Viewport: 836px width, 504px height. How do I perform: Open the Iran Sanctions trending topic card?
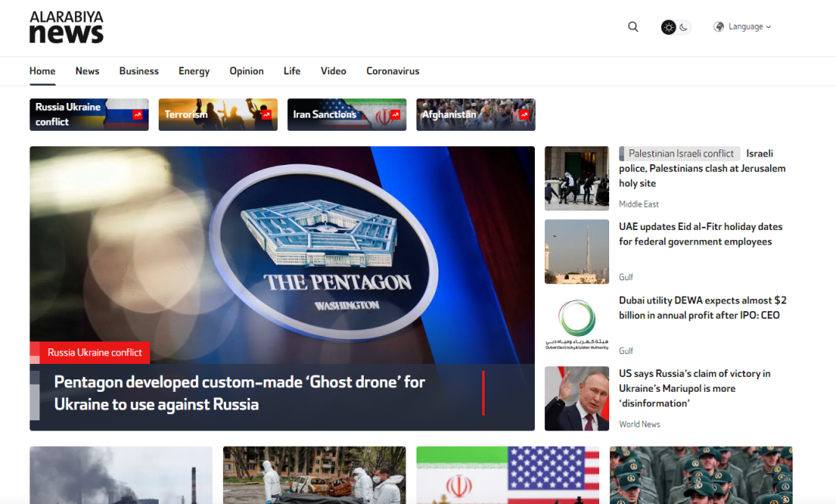[x=347, y=115]
